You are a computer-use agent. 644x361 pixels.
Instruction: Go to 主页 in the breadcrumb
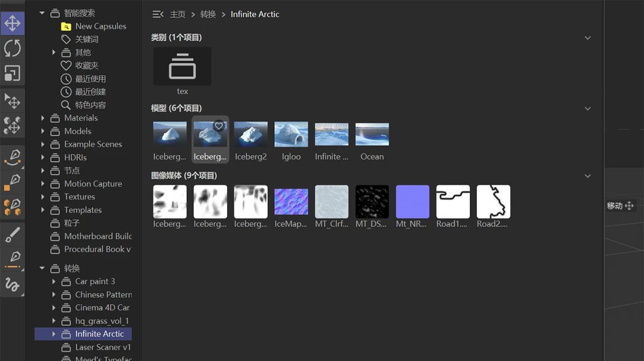point(178,14)
